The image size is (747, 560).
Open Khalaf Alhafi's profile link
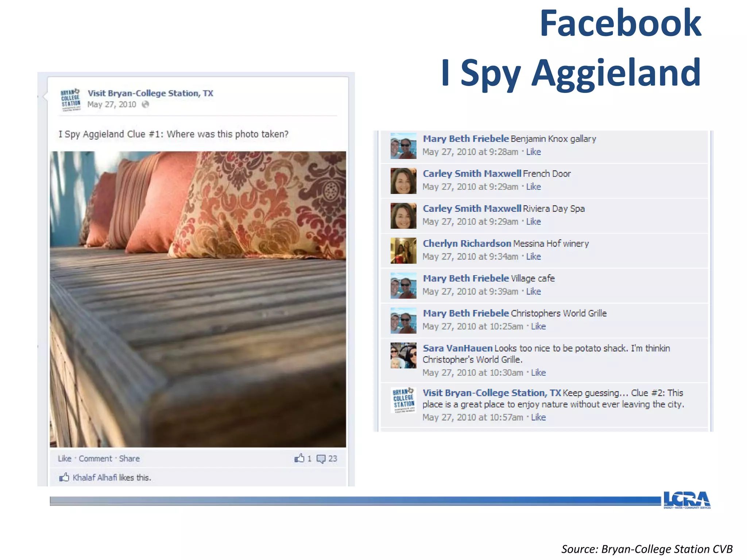pyautogui.click(x=95, y=478)
